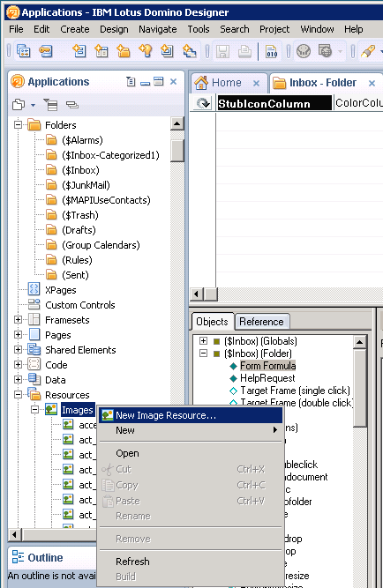The height and width of the screenshot is (588, 383).
Task: Select Target Frame (single click) object
Action: tap(295, 391)
